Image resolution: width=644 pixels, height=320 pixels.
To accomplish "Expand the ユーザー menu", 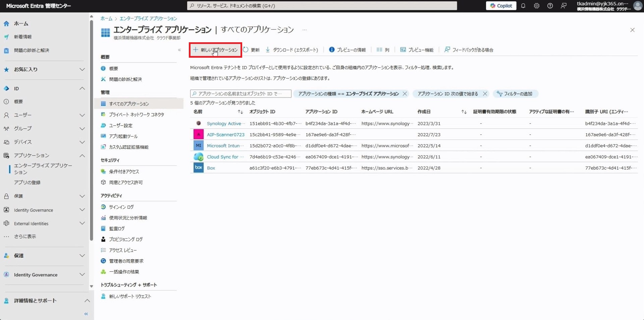I will coord(82,115).
